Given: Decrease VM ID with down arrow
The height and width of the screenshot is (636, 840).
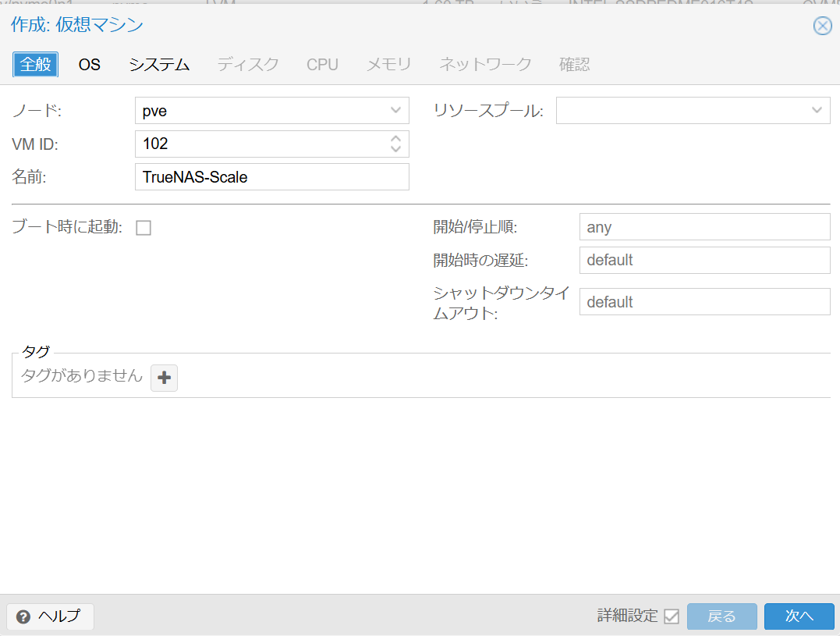Looking at the screenshot, I should (395, 148).
